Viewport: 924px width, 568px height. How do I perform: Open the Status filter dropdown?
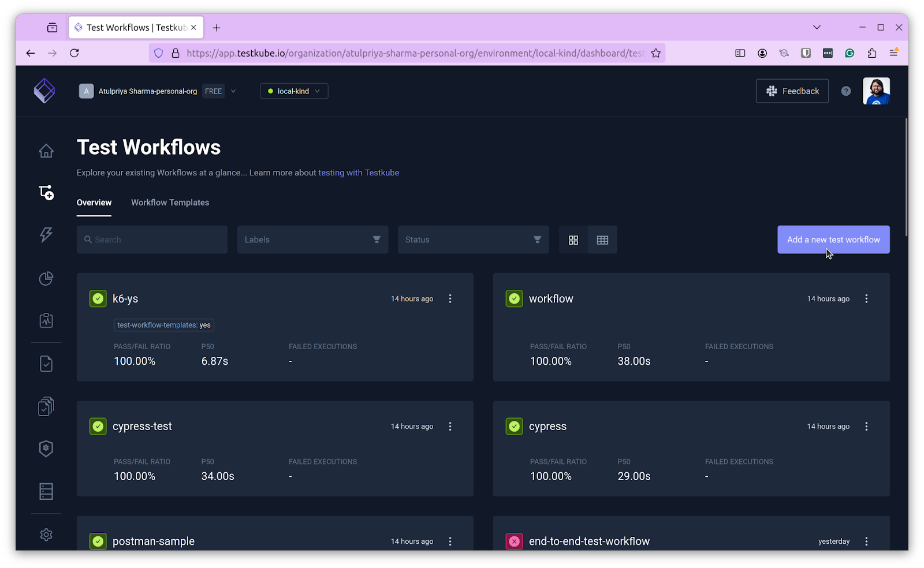pyautogui.click(x=473, y=240)
